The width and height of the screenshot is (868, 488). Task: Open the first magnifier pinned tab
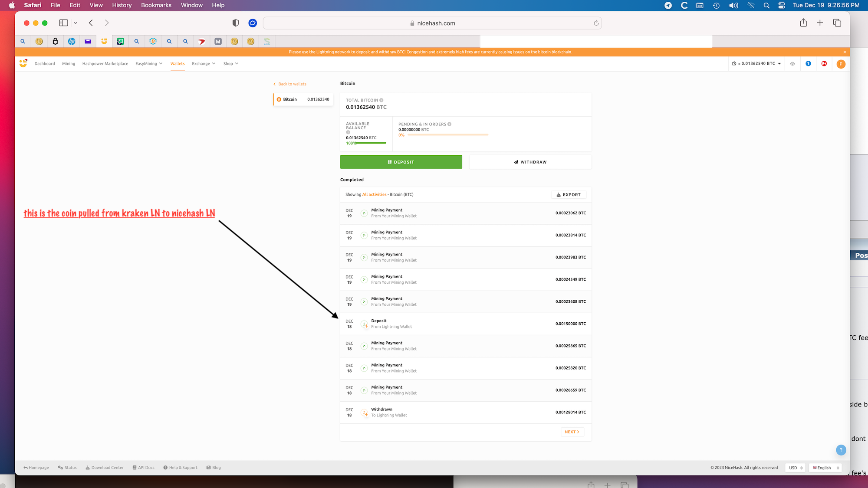point(23,41)
